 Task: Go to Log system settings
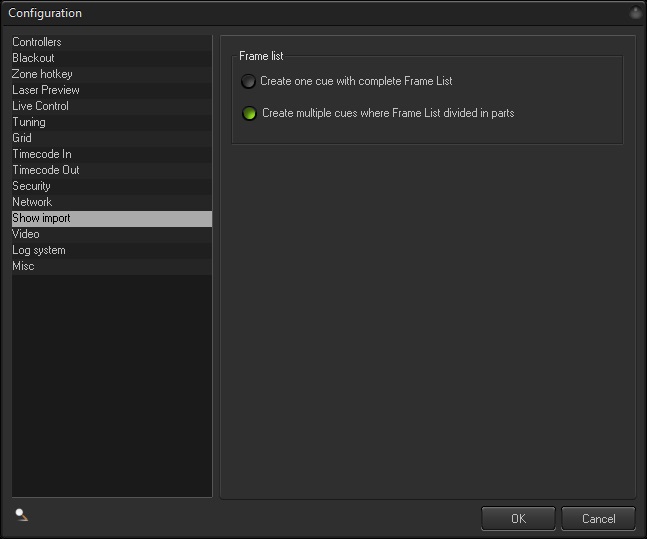point(39,250)
